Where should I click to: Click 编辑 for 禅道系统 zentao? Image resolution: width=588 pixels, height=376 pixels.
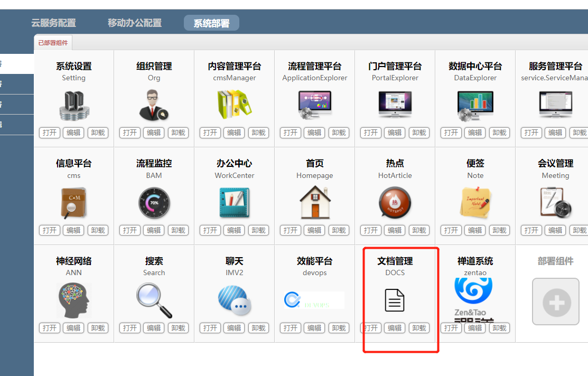coord(475,328)
